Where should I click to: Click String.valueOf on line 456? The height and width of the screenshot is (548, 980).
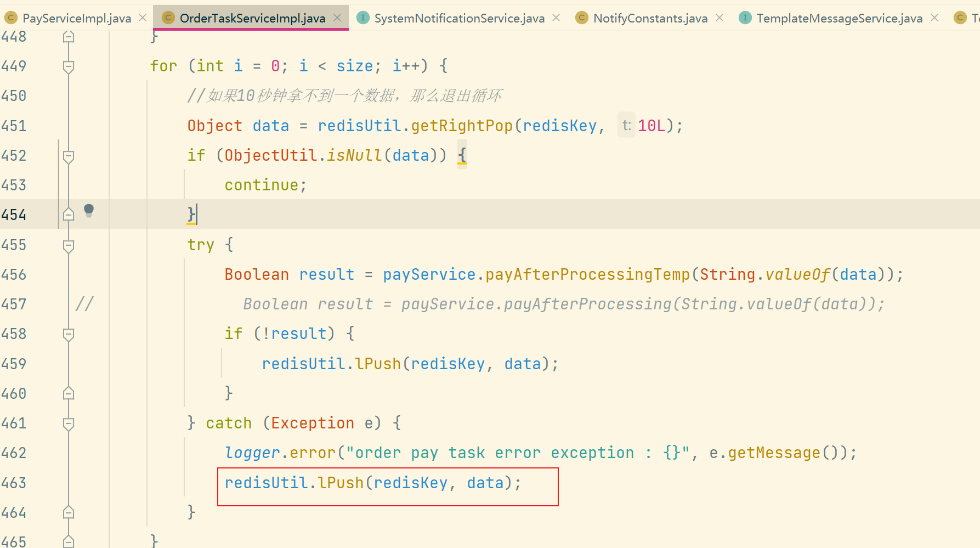[x=765, y=275]
